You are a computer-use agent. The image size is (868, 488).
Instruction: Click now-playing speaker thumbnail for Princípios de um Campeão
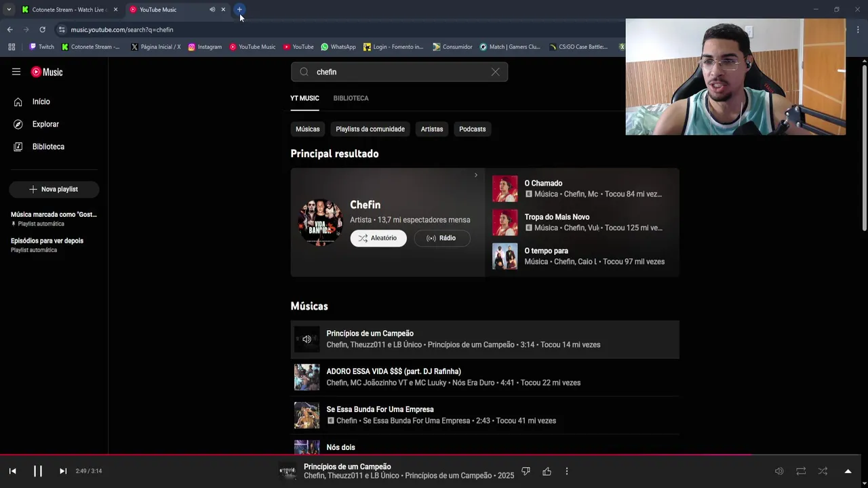coord(307,339)
